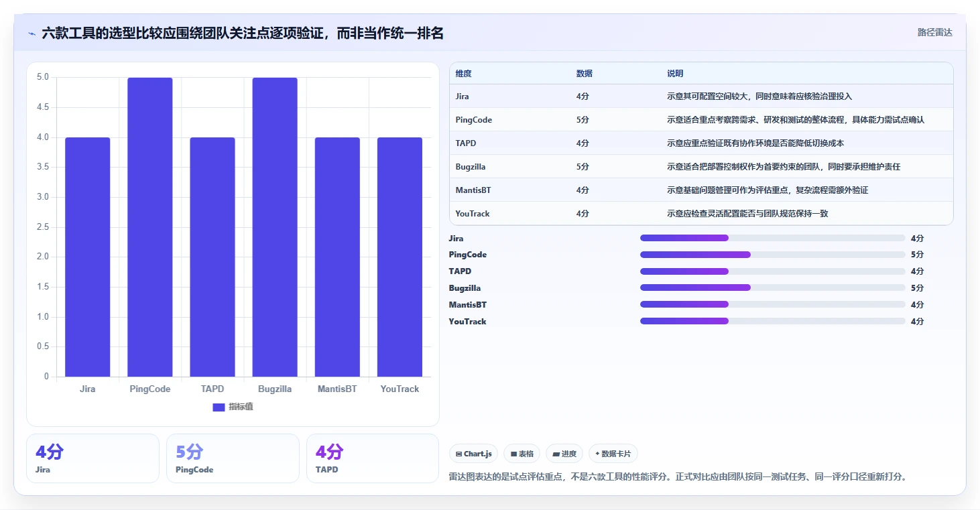Click the 5分 value beside the PingCode progress bar
This screenshot has width=980, height=510.
tap(917, 255)
